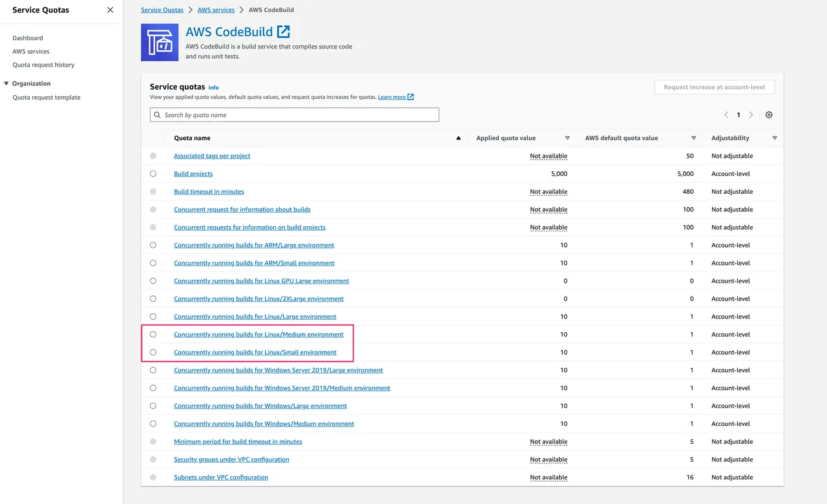Select Windows Server 2019/Medium quota radio
Viewport: 827px width, 504px height.
coord(153,388)
